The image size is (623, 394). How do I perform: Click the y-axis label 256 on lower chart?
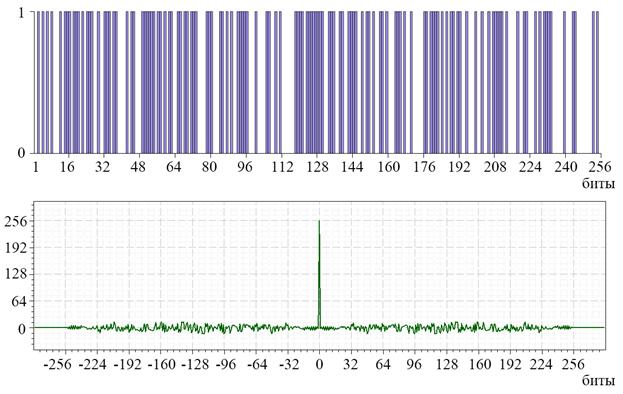(16, 221)
